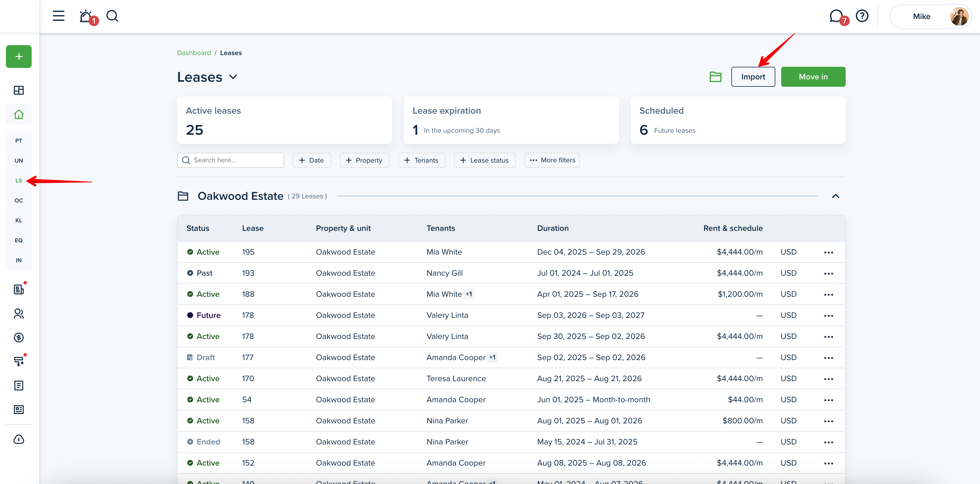The image size is (980, 484).
Task: Select the LS sidebar menu item
Action: [x=19, y=180]
